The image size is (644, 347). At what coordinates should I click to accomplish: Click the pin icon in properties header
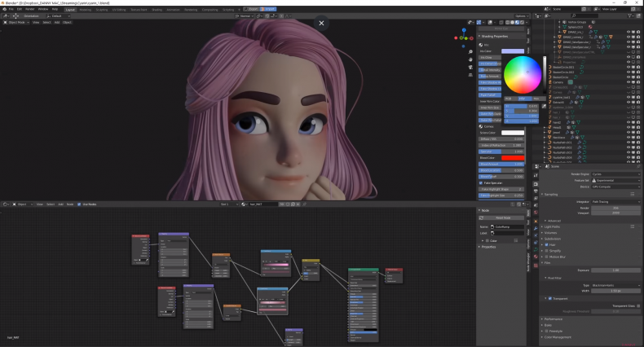(x=638, y=166)
